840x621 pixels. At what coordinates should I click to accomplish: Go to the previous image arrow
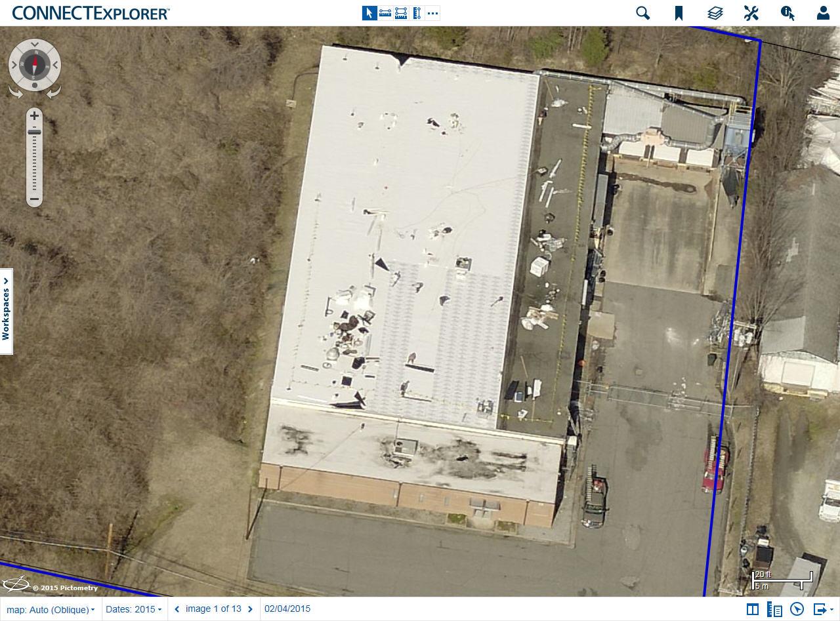(177, 609)
